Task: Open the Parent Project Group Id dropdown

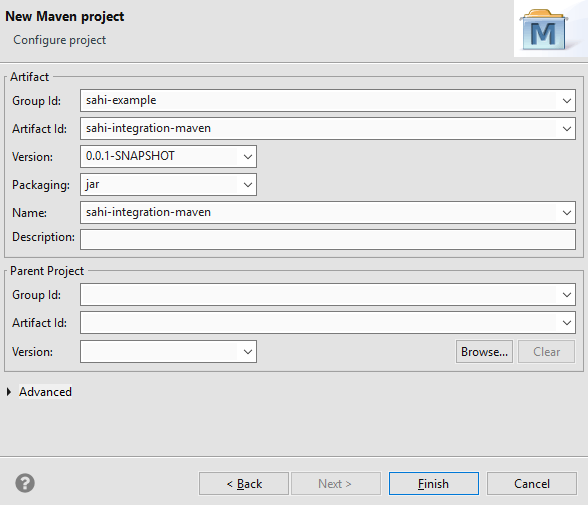Action: click(567, 295)
